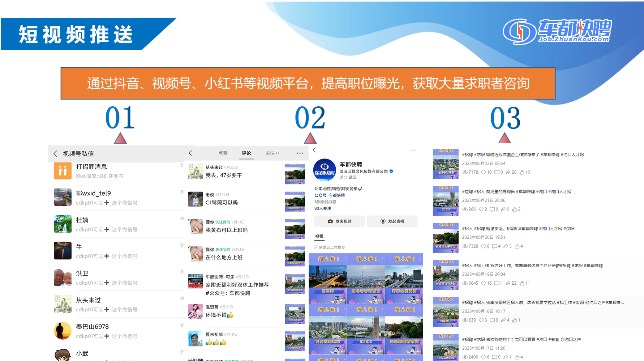Open video thumbnail beside 我去，47岁要不 comment

pyautogui.click(x=295, y=174)
